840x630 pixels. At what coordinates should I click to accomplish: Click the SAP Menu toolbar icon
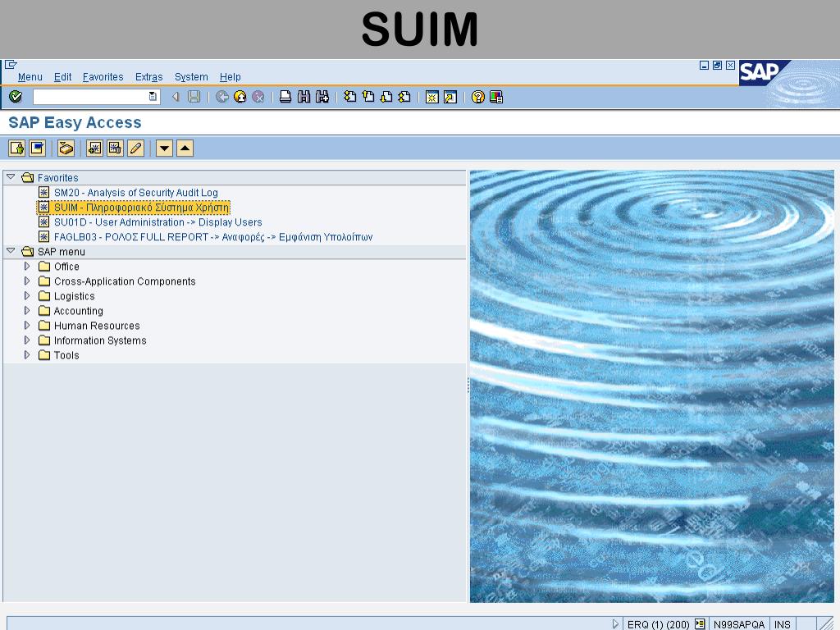click(38, 148)
